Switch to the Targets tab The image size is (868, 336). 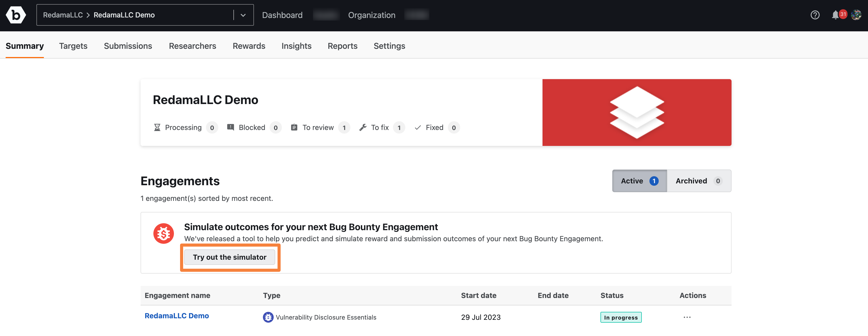[x=73, y=46]
